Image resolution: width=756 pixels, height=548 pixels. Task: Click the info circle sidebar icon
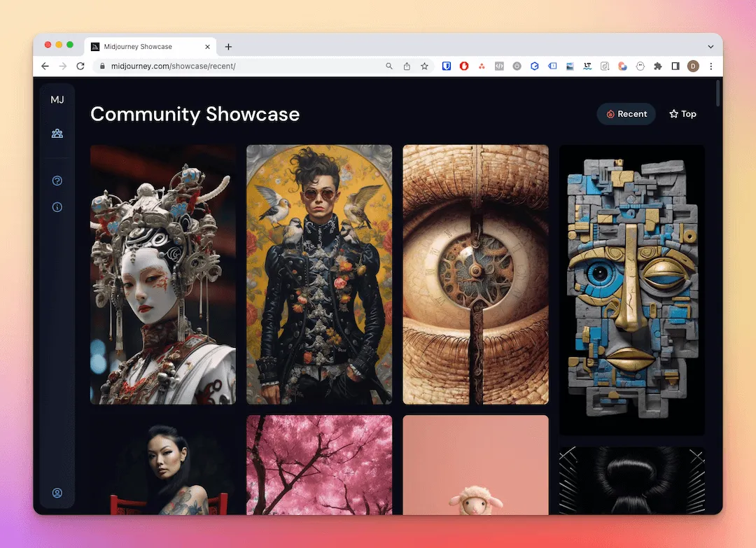pyautogui.click(x=57, y=207)
